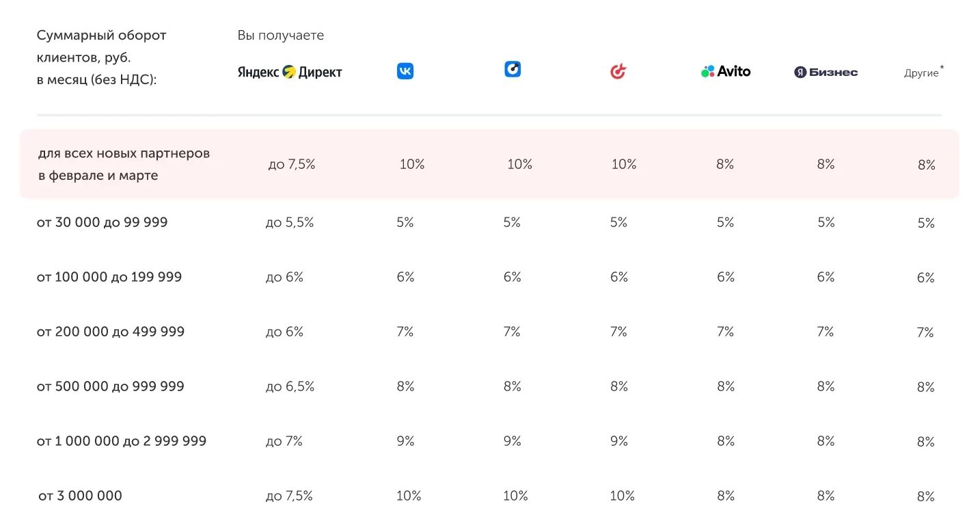Click the до 5,5% Яндекс Директ rate
Screen dimensions: 980x530
[x=290, y=222]
